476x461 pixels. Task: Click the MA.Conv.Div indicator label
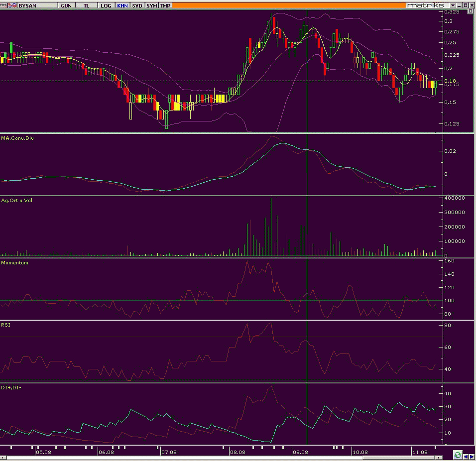(x=17, y=138)
